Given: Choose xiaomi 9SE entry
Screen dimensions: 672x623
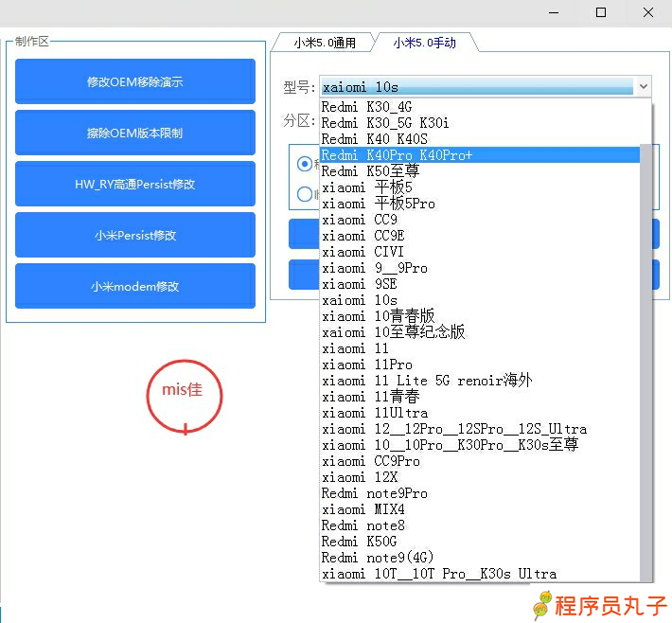Looking at the screenshot, I should [x=480, y=284].
